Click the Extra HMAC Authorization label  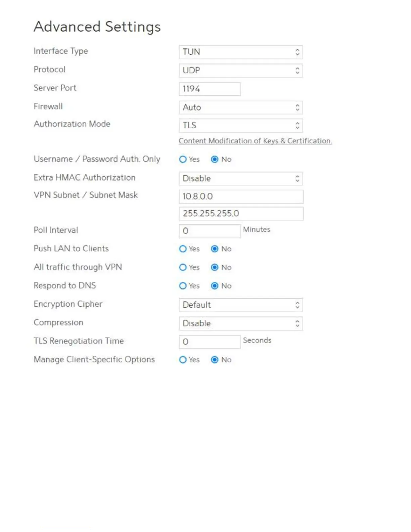coord(85,178)
